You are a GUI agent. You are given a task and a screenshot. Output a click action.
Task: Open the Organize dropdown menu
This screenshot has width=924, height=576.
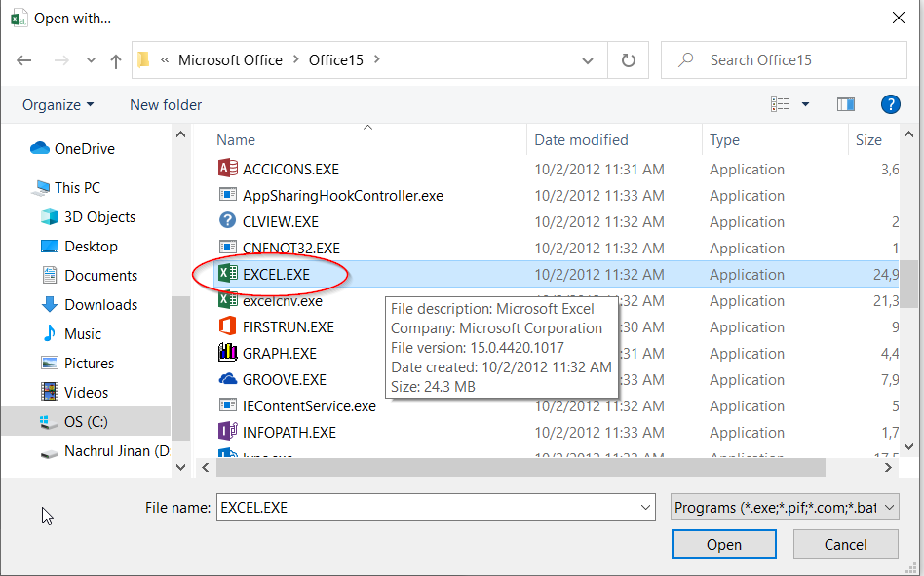(58, 104)
